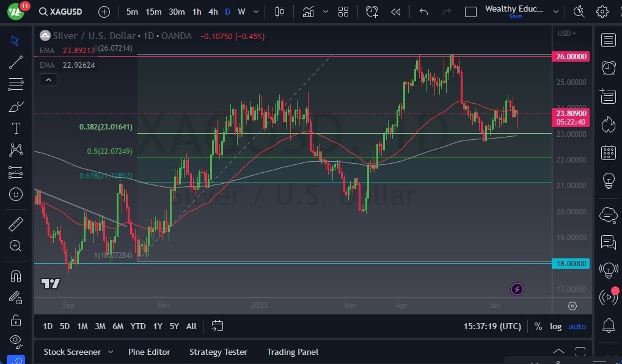
Task: Open the text annotation tool
Action: click(x=16, y=128)
